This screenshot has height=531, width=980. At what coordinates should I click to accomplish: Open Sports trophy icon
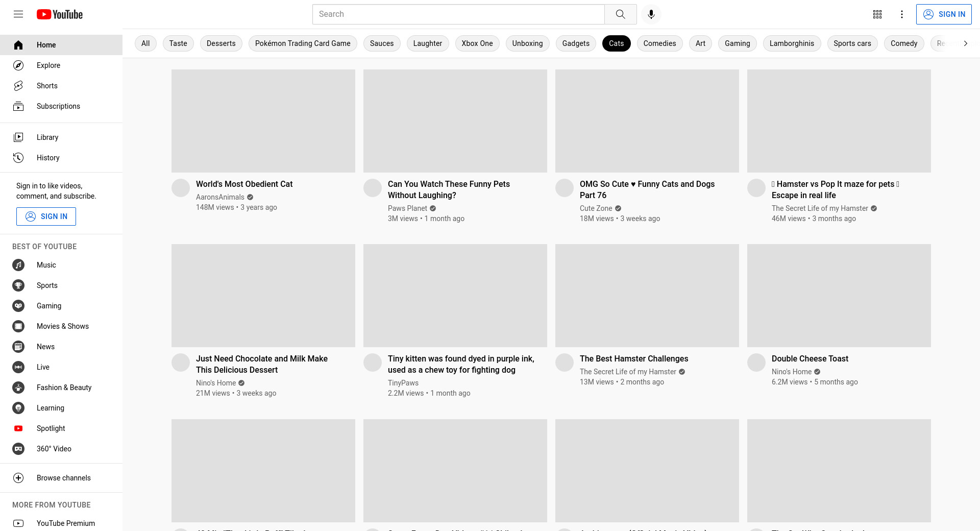[18, 285]
